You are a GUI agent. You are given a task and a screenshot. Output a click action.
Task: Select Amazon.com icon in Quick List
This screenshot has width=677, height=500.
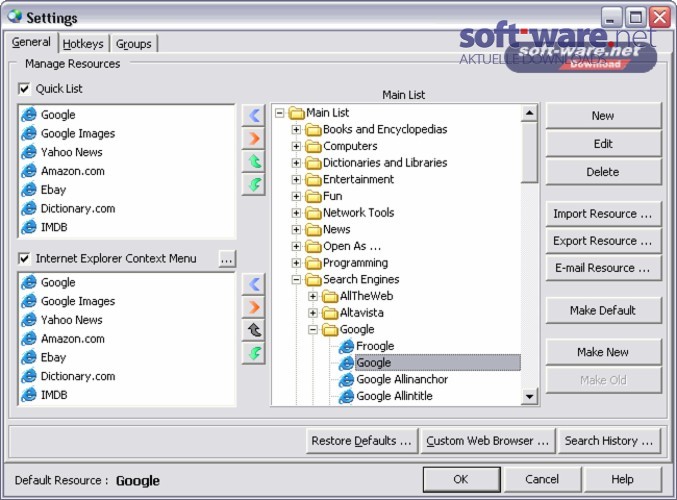(29, 171)
